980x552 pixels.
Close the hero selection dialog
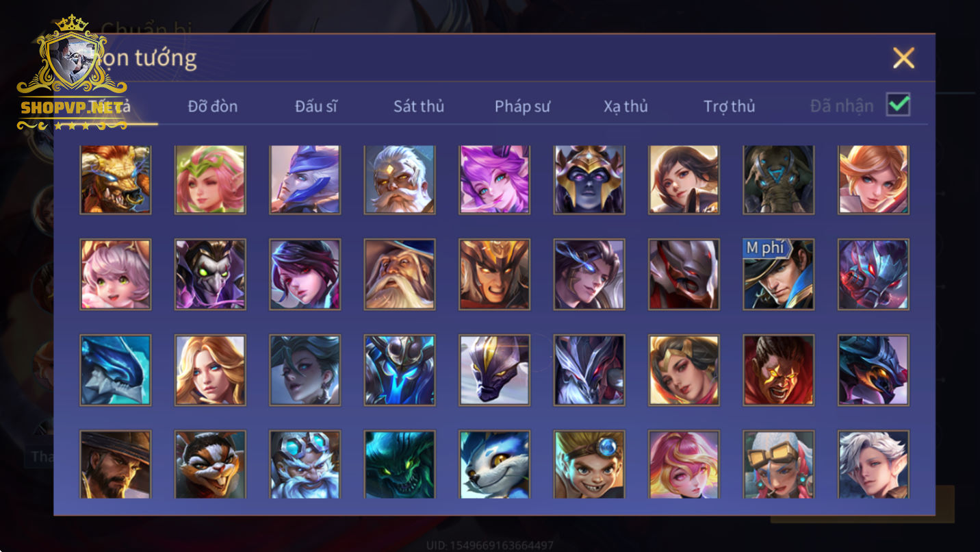point(903,58)
